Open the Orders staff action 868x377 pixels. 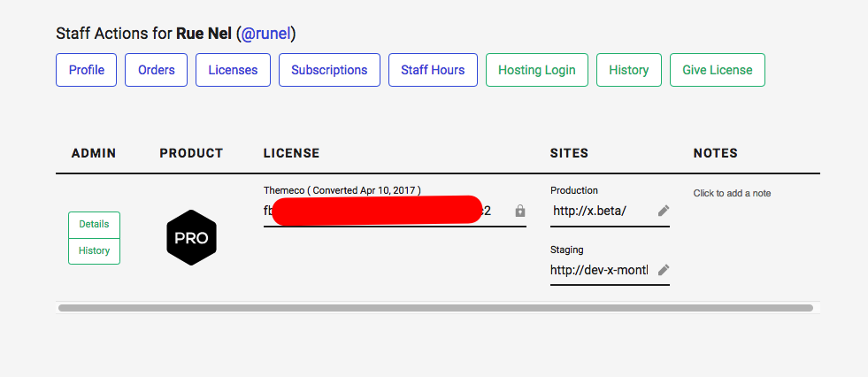point(156,70)
